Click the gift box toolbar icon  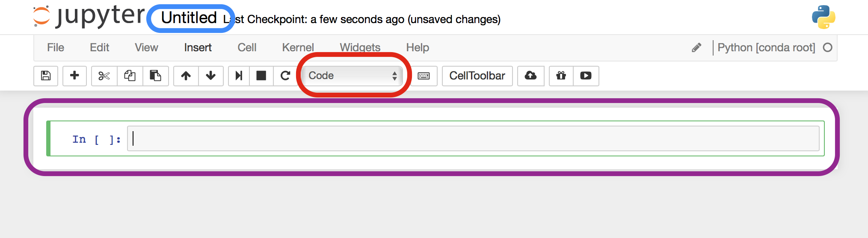coord(561,76)
